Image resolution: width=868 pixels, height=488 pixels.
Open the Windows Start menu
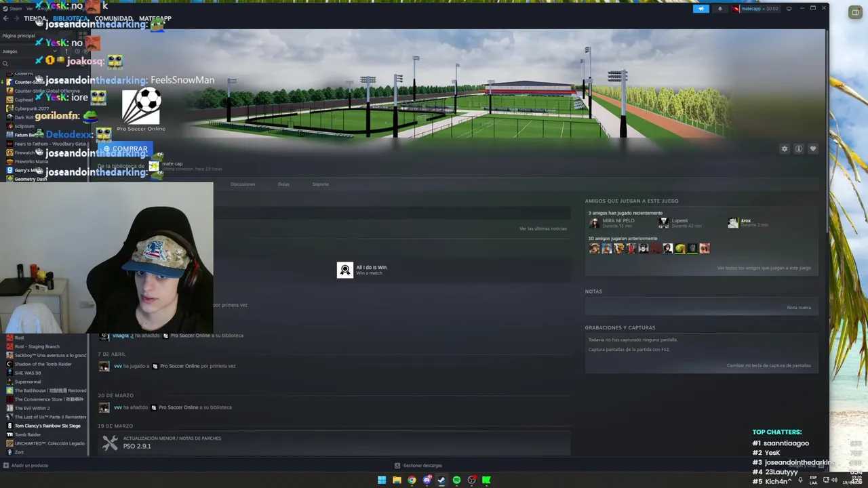[x=382, y=480]
